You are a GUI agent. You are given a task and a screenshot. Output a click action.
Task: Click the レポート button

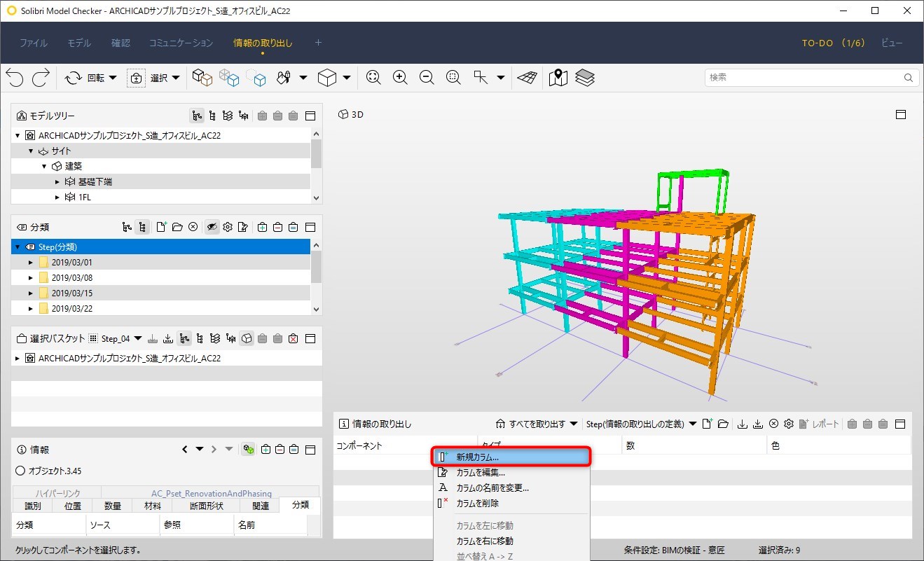click(818, 424)
